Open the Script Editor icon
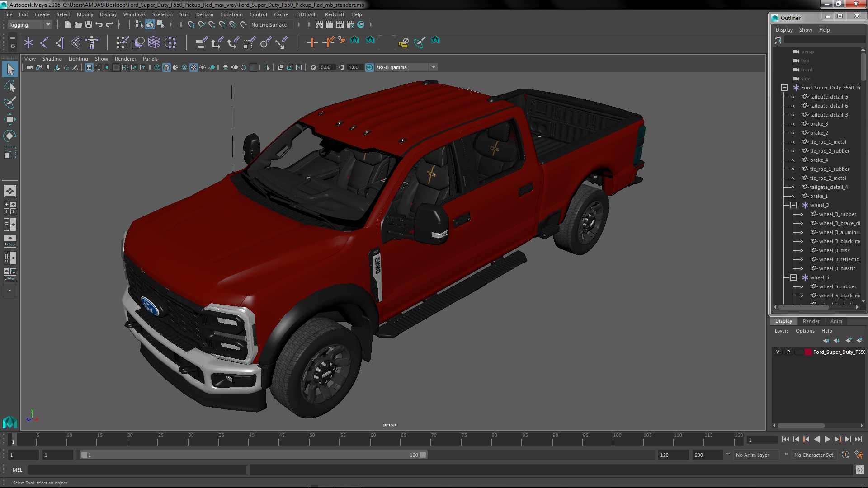Viewport: 868px width, 488px height. [x=859, y=470]
